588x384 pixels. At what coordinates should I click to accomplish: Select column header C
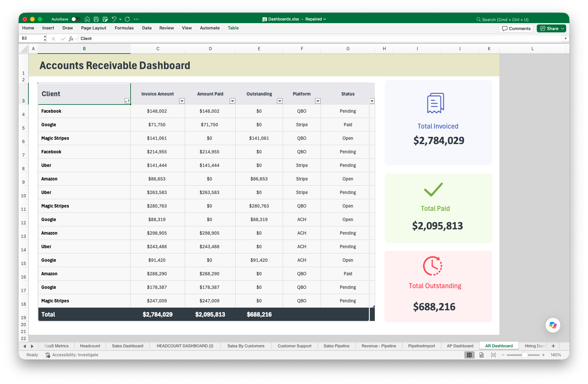coord(158,49)
